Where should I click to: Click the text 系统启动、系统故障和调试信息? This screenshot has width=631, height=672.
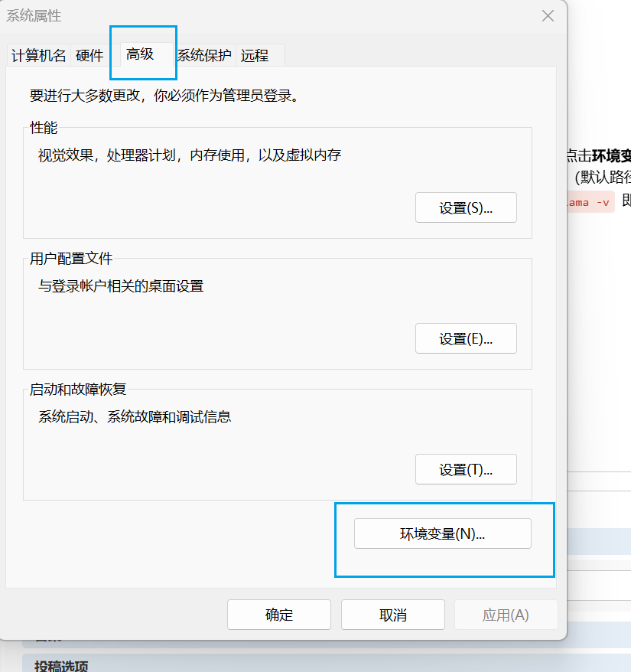[x=135, y=416]
